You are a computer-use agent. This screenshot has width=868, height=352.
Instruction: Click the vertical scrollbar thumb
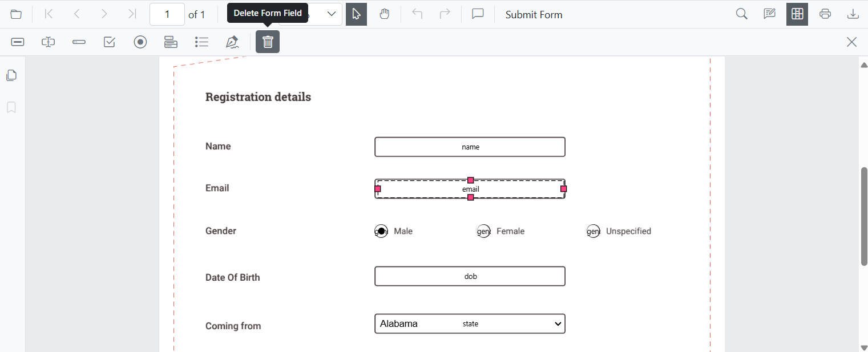pos(864,216)
